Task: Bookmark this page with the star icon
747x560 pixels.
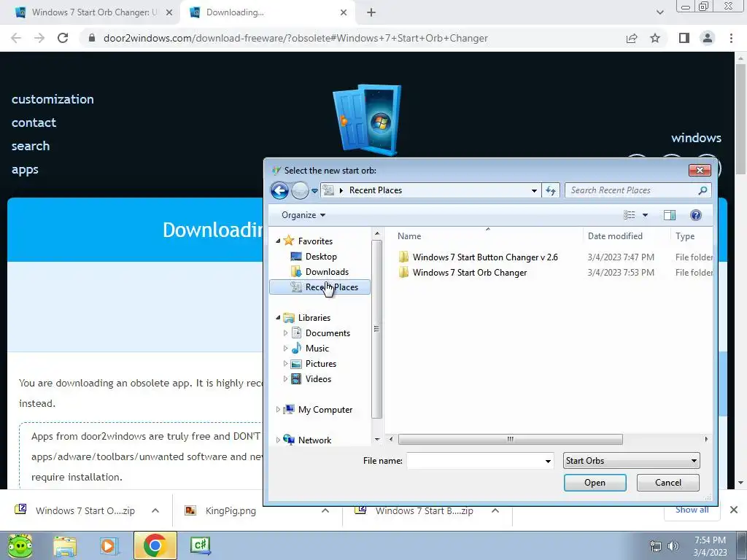Action: (x=655, y=38)
